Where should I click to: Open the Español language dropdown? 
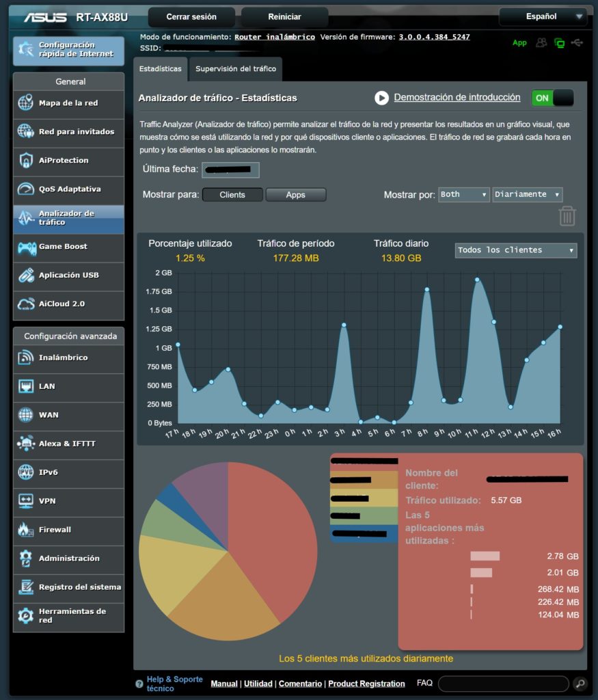pos(543,16)
